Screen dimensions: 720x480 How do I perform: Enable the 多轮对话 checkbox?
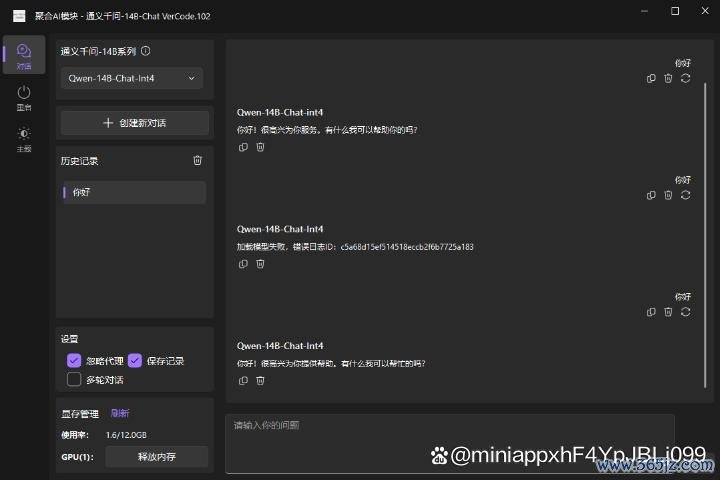pos(74,379)
